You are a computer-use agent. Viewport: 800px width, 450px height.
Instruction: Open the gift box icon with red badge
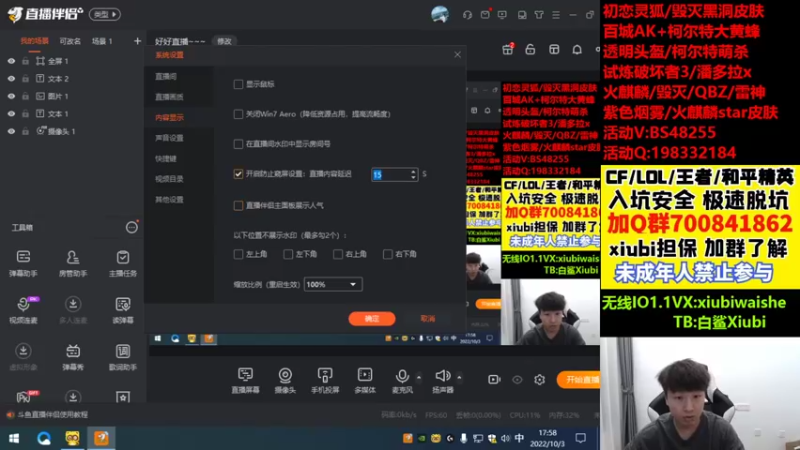tap(508, 49)
